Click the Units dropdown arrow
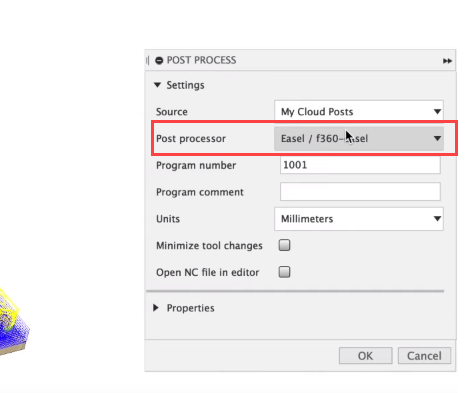 [x=437, y=219]
